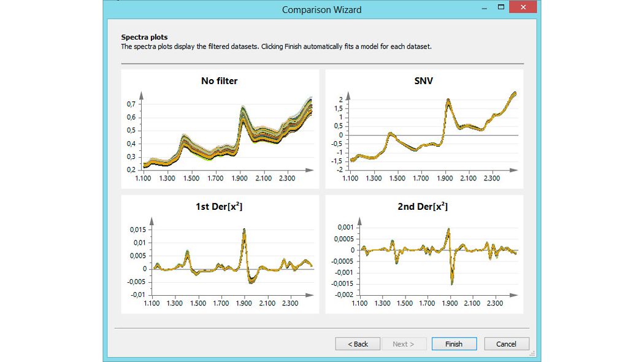This screenshot has width=644, height=362.
Task: Click the Next button
Action: [404, 344]
